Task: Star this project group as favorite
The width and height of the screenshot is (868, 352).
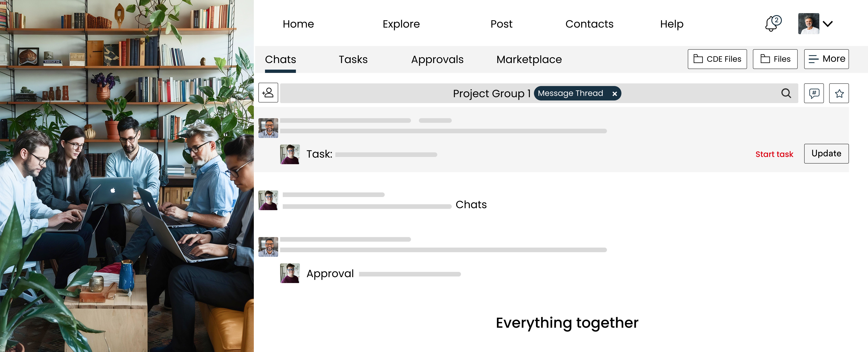Action: pos(839,93)
